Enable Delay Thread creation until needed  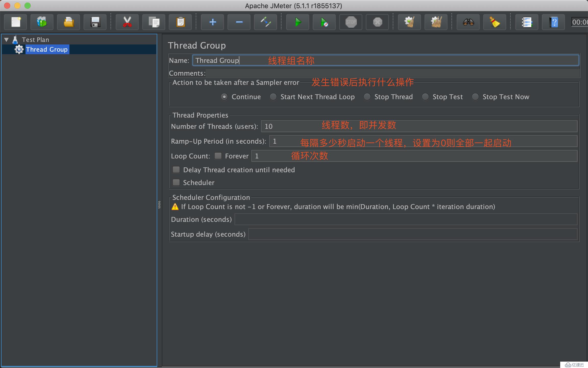[176, 170]
